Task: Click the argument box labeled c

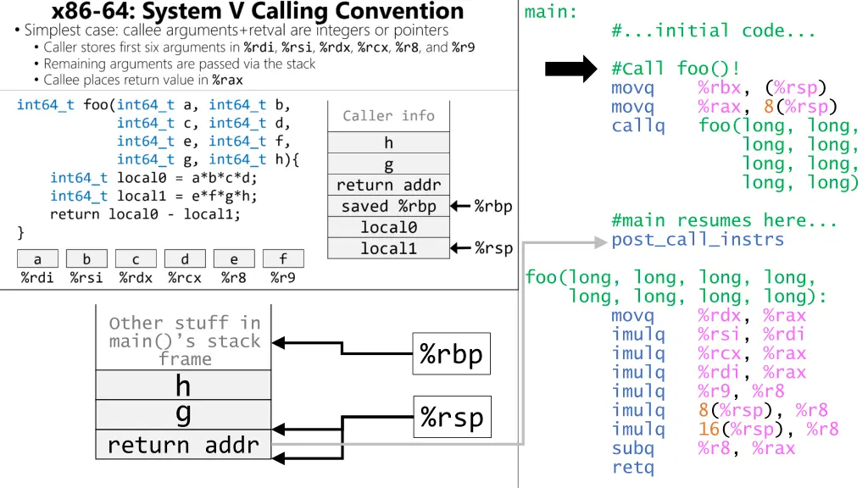Action: [x=136, y=259]
